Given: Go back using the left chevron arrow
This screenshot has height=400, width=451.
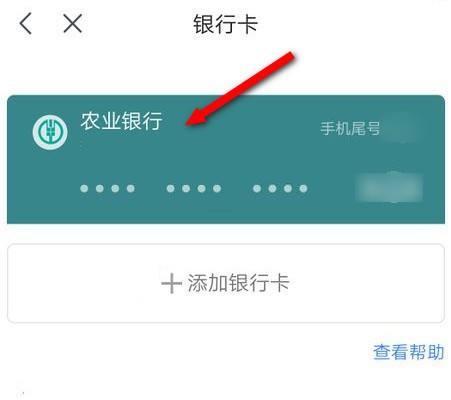Looking at the screenshot, I should pos(26,24).
